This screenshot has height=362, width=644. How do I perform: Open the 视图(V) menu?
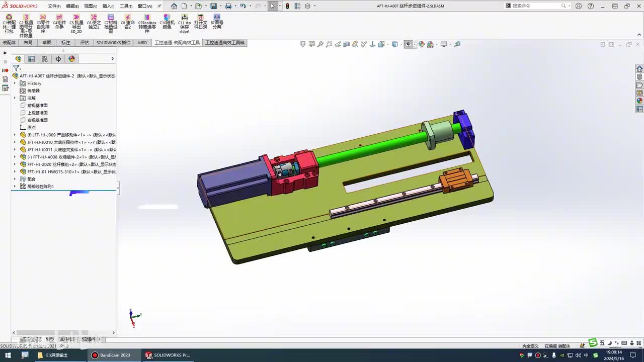tap(91, 6)
